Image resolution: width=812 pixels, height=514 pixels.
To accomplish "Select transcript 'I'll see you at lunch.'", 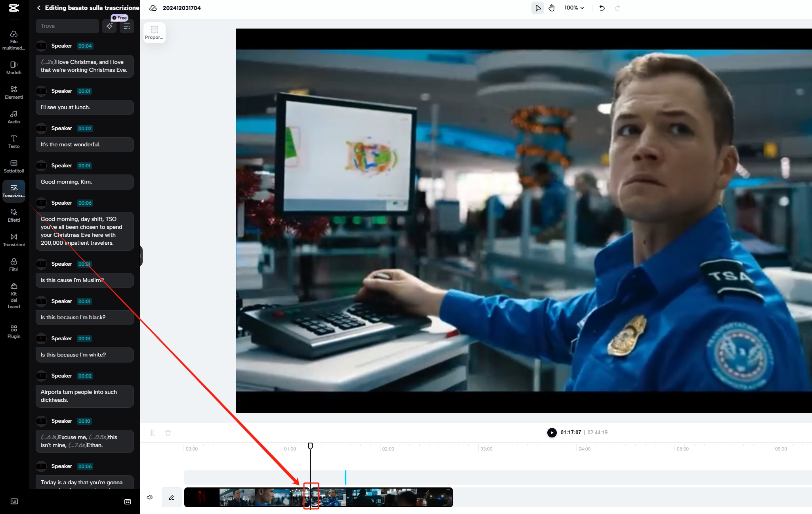I will coord(85,107).
